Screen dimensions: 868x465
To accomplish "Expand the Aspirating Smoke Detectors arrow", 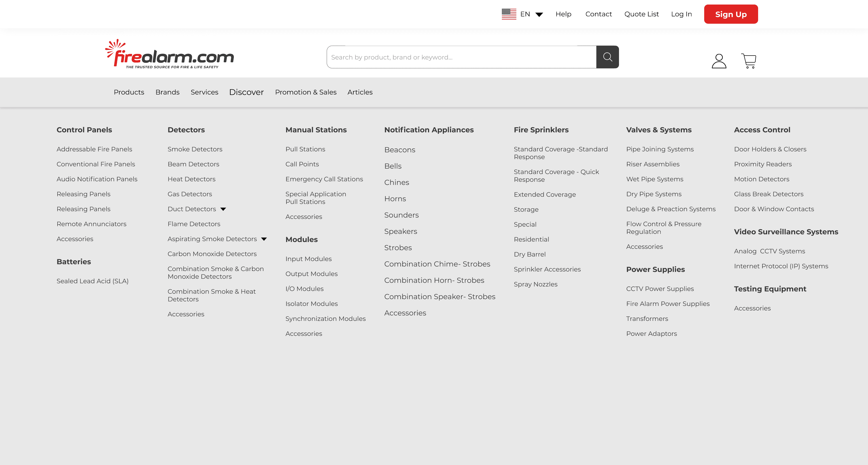I will point(264,239).
